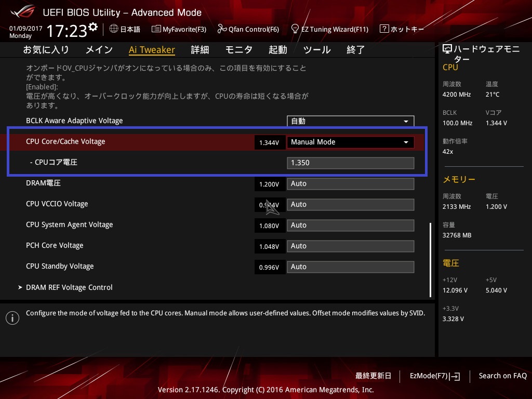Screen dimensions: 532x399
Task: Open CPU Core/Cache Voltage Manual Mode dropdown
Action: tap(351, 142)
